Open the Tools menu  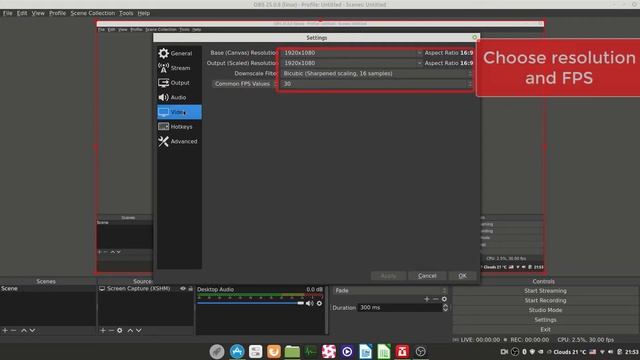point(126,13)
